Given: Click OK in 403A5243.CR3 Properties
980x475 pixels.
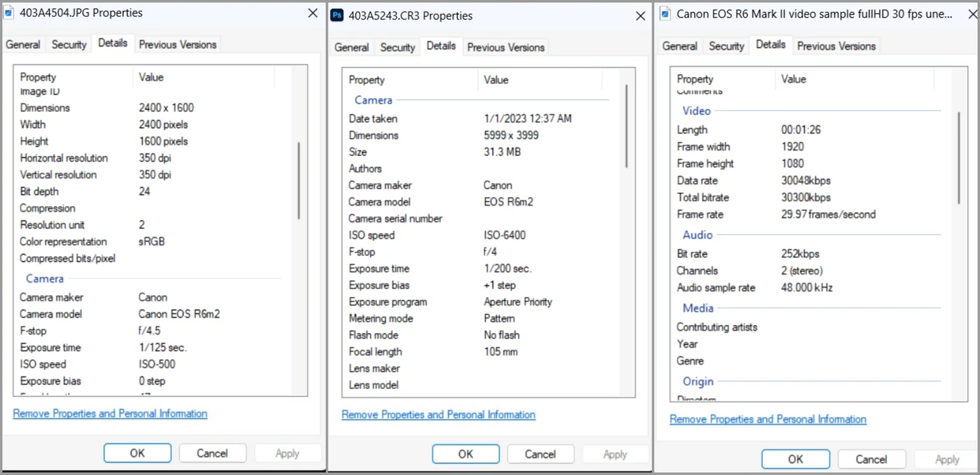Looking at the screenshot, I should [x=465, y=454].
